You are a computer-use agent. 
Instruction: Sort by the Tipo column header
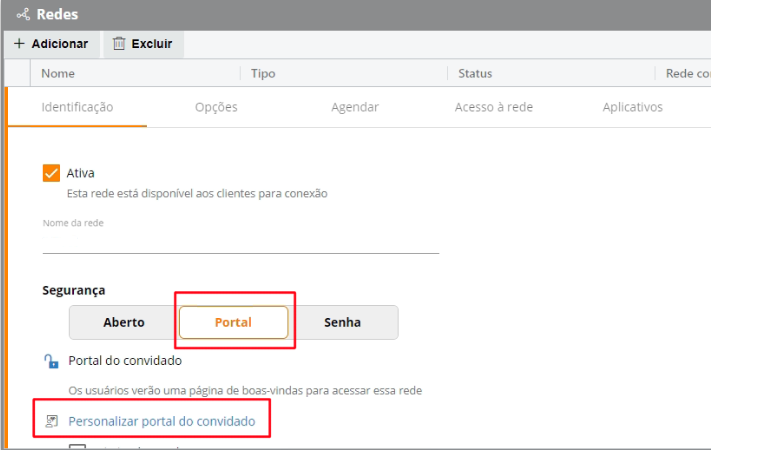(263, 74)
